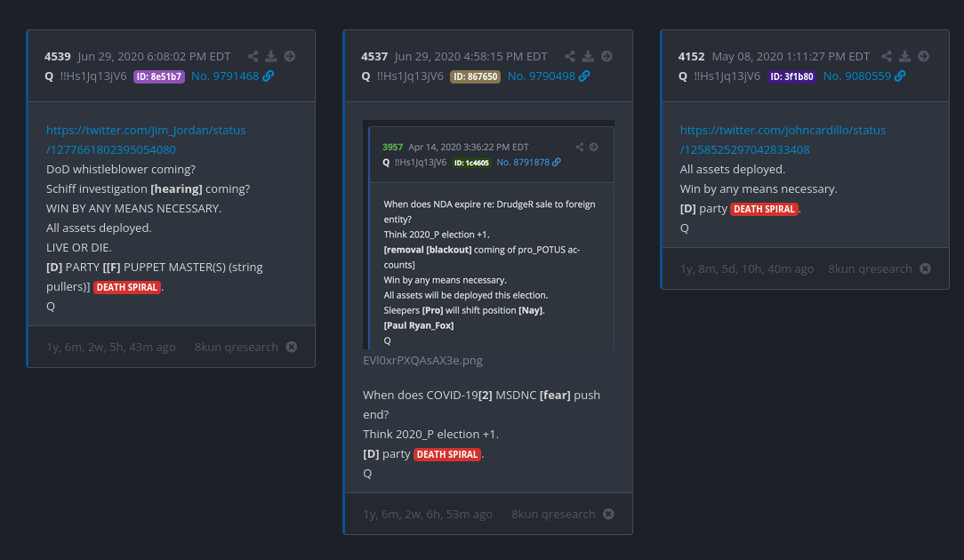The image size is (964, 560).
Task: Click link icon beside No. 8791878
Action: click(x=557, y=163)
